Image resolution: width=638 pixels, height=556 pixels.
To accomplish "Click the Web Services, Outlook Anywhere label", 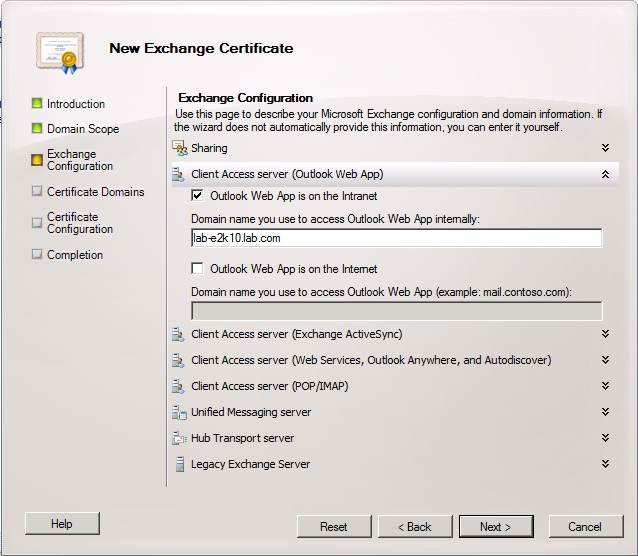I will click(x=371, y=360).
